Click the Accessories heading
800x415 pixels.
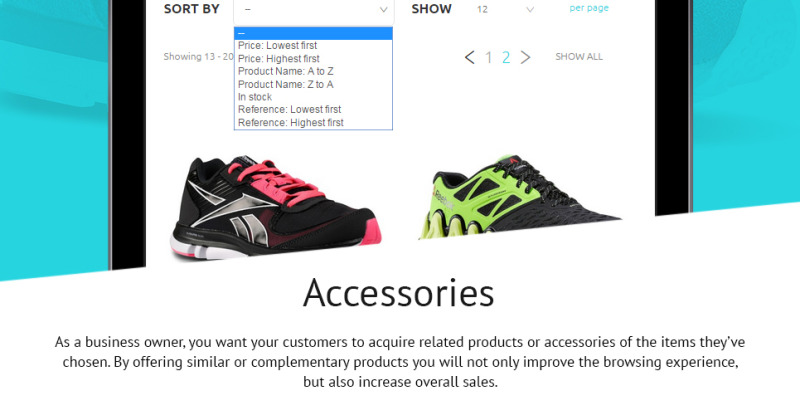(398, 292)
